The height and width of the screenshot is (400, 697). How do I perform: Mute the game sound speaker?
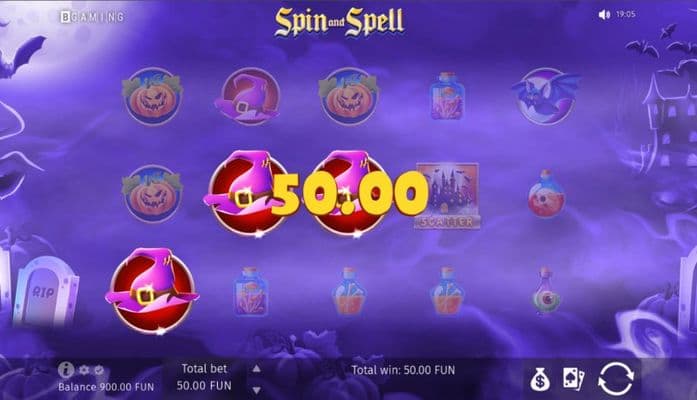point(604,15)
